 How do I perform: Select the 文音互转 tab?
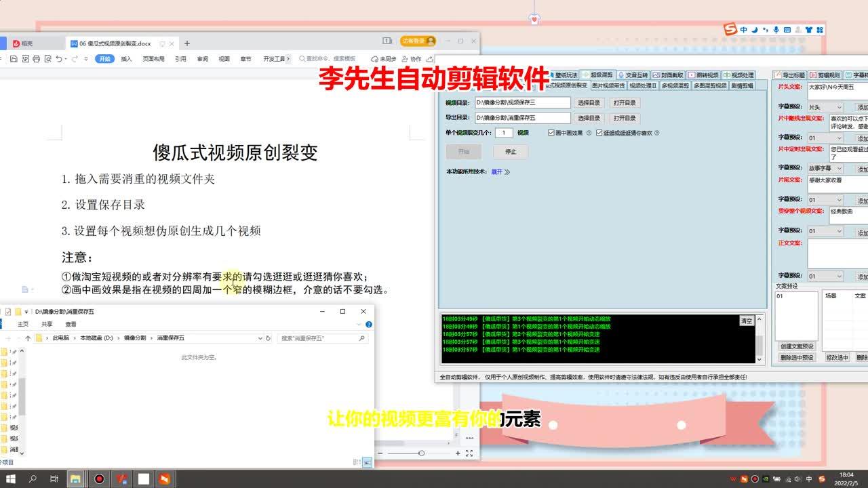(632, 75)
